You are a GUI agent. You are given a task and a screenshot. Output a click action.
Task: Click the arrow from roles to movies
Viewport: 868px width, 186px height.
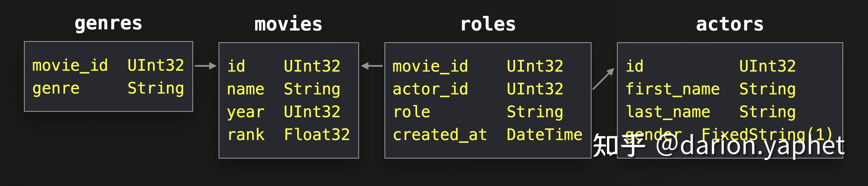[372, 66]
